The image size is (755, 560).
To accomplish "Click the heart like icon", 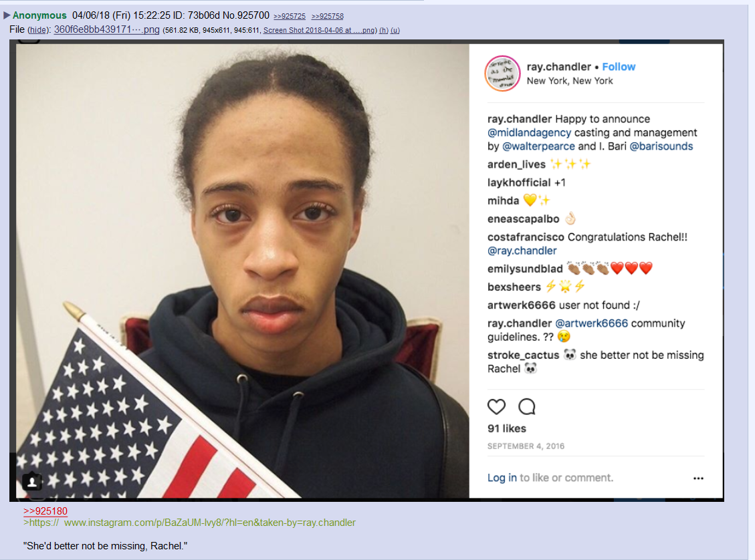I will pyautogui.click(x=496, y=407).
